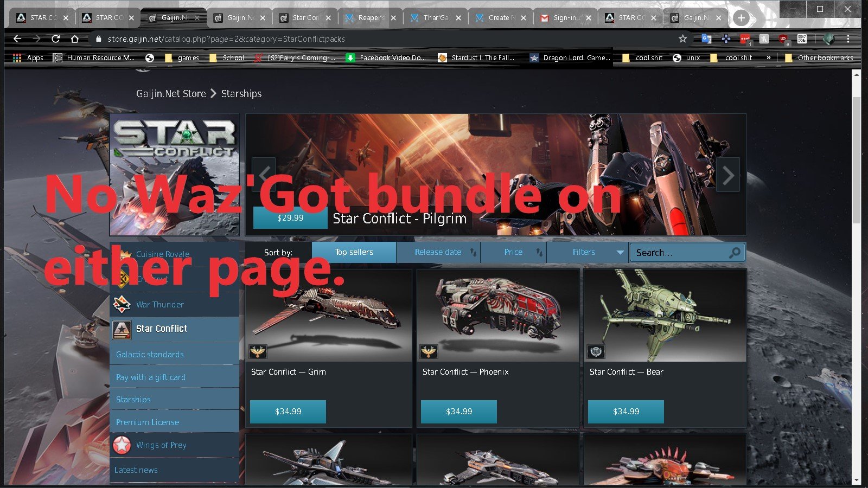Switch to the Reaper's tab
This screenshot has height=488, width=868.
(371, 18)
